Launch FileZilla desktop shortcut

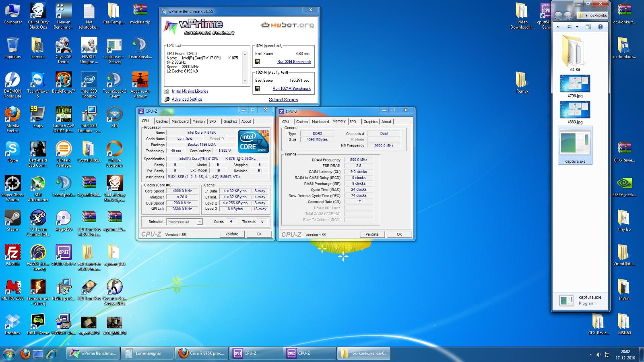coord(12,255)
